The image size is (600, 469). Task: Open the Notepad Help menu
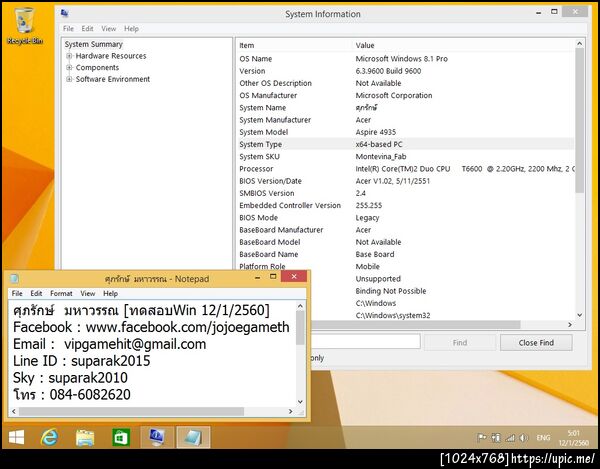coord(110,293)
